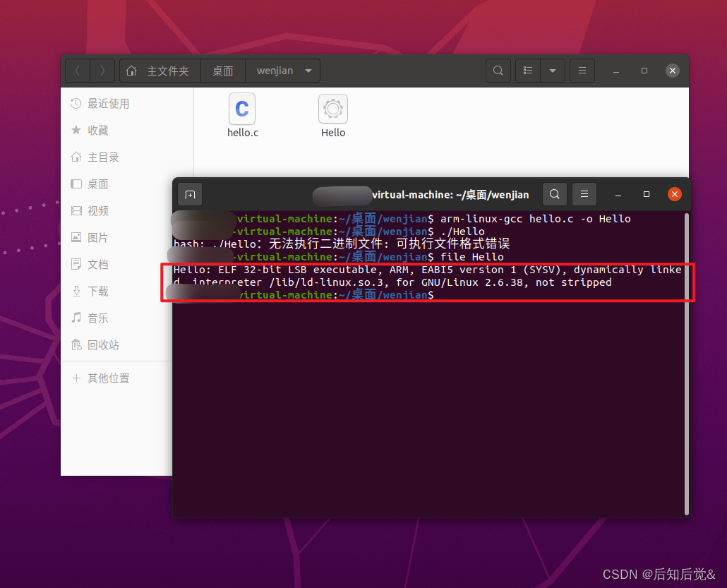727x588 pixels.
Task: Open the wenjian folder dropdown
Action: pyautogui.click(x=283, y=71)
